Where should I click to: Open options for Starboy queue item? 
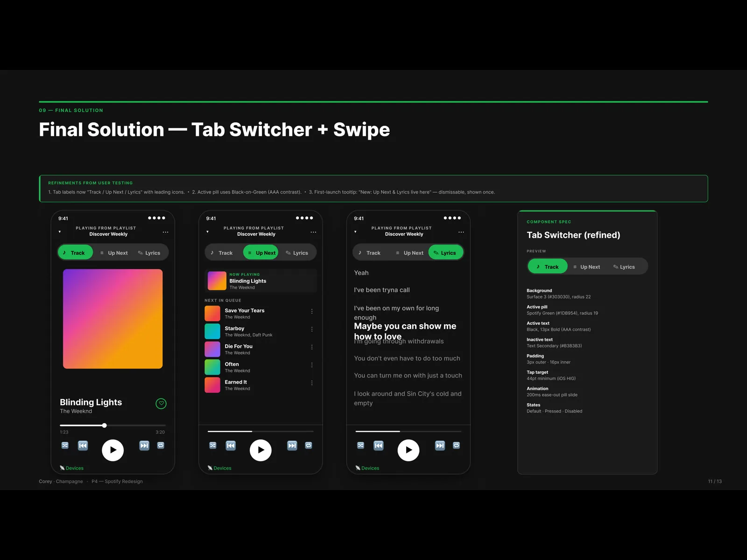(312, 329)
